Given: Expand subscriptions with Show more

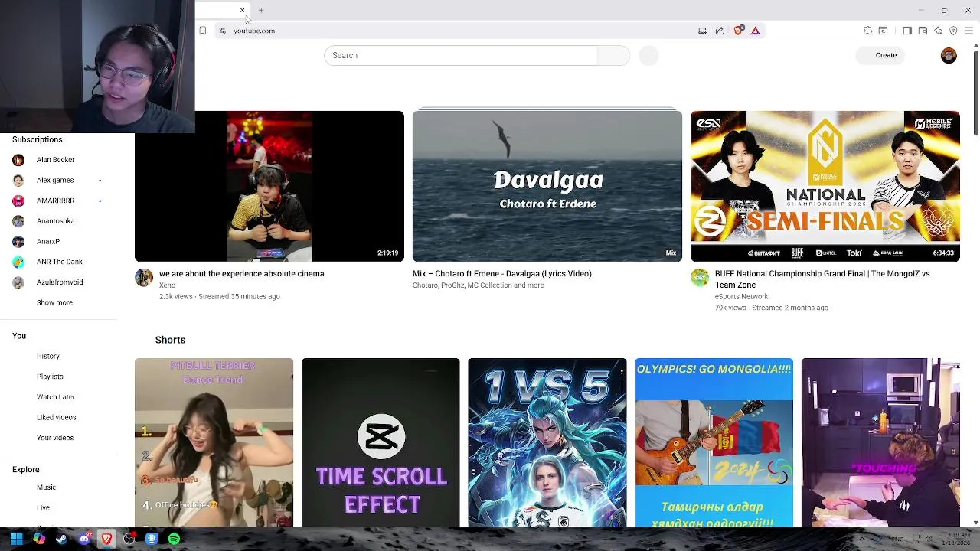Looking at the screenshot, I should coord(54,302).
